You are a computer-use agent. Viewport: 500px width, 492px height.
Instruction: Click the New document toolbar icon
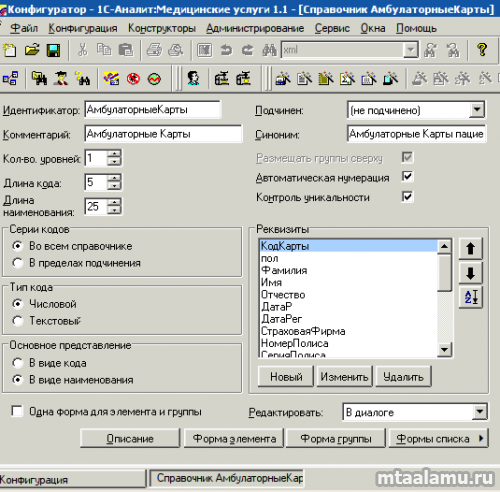[10, 50]
